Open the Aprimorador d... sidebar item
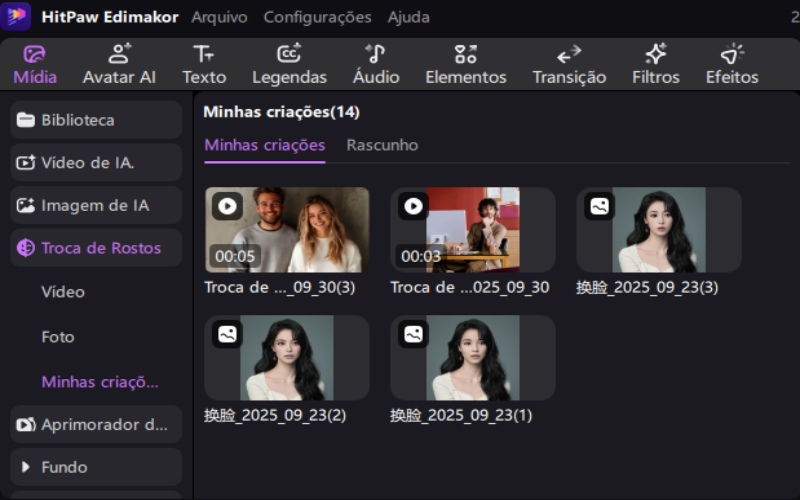 click(x=96, y=424)
